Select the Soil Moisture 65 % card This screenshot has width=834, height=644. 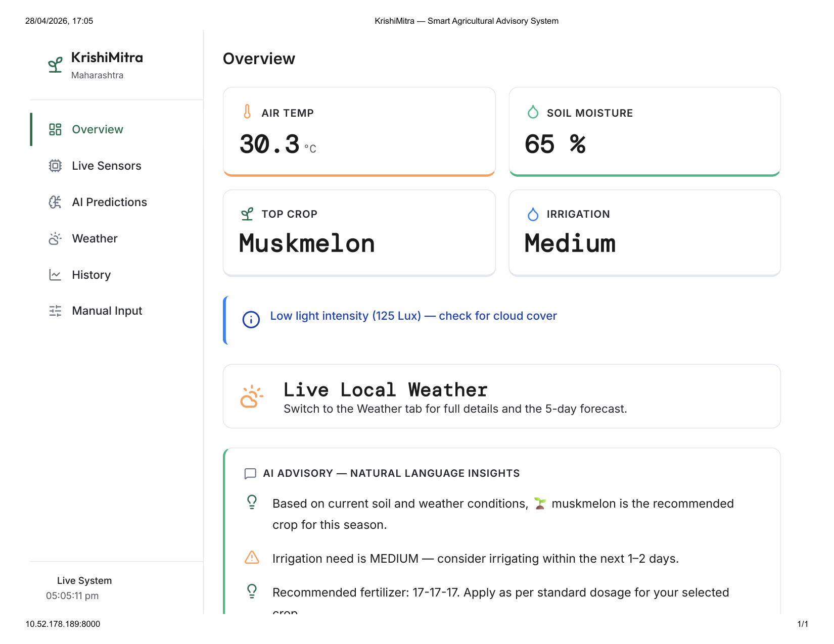point(645,132)
